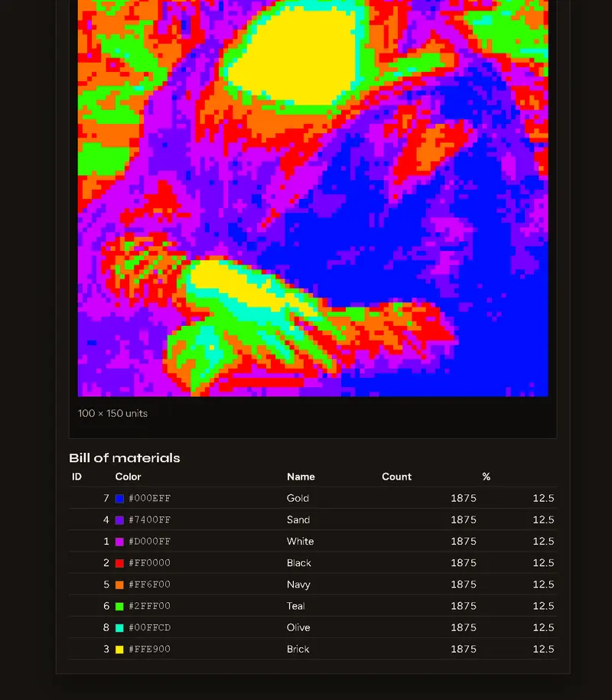Click the name Brick in the table
This screenshot has width=612, height=700.
pyautogui.click(x=298, y=649)
